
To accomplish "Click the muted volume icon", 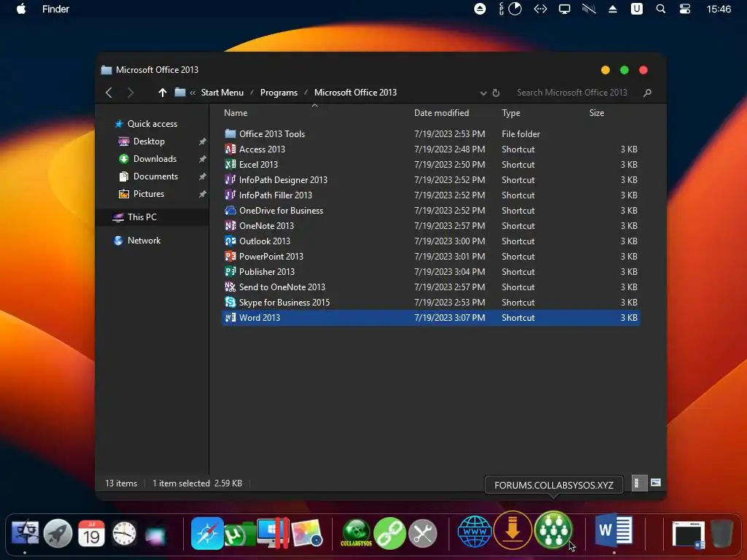I will pos(589,9).
